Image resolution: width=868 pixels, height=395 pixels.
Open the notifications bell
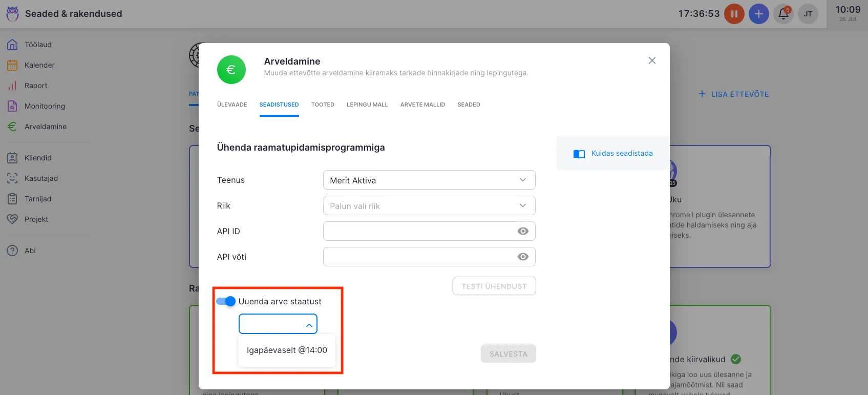[x=783, y=14]
